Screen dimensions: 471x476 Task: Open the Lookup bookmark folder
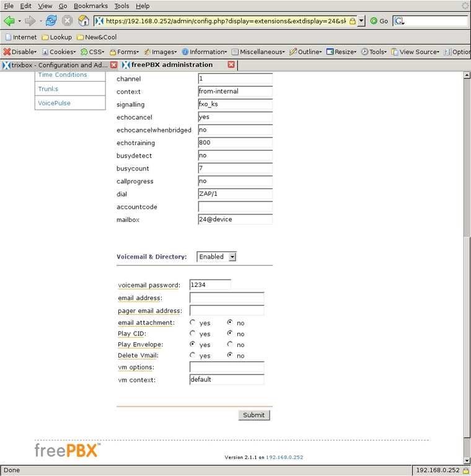click(x=56, y=37)
